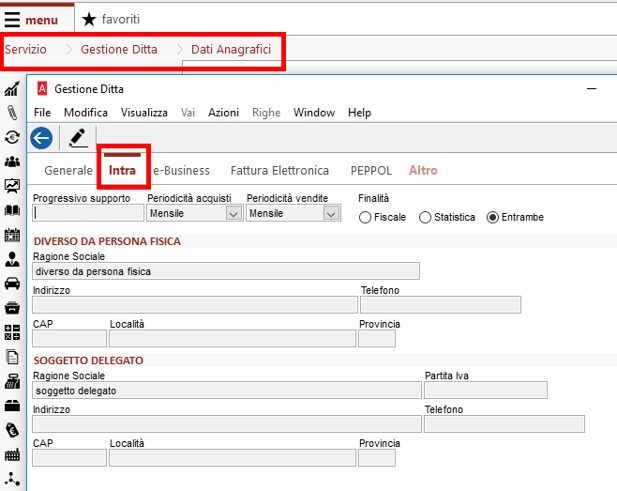Expand the Periodicità acquisti dropdown
617x491 pixels.
tap(233, 214)
